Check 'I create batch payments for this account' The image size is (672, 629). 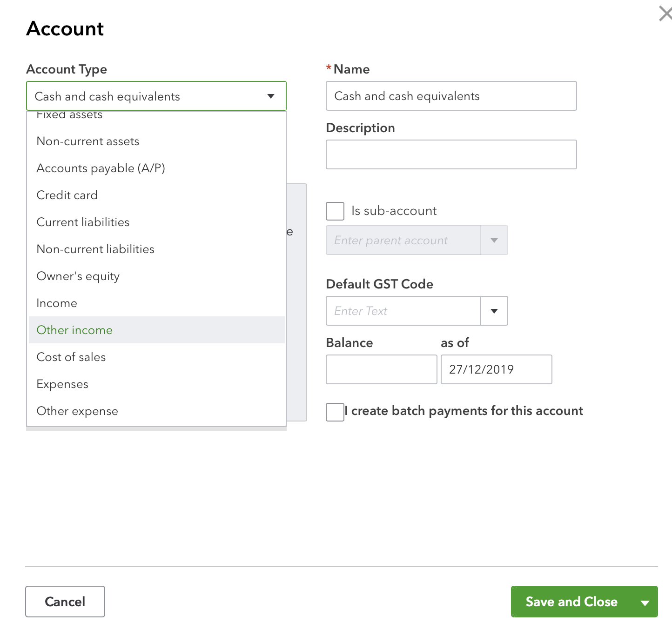click(335, 412)
